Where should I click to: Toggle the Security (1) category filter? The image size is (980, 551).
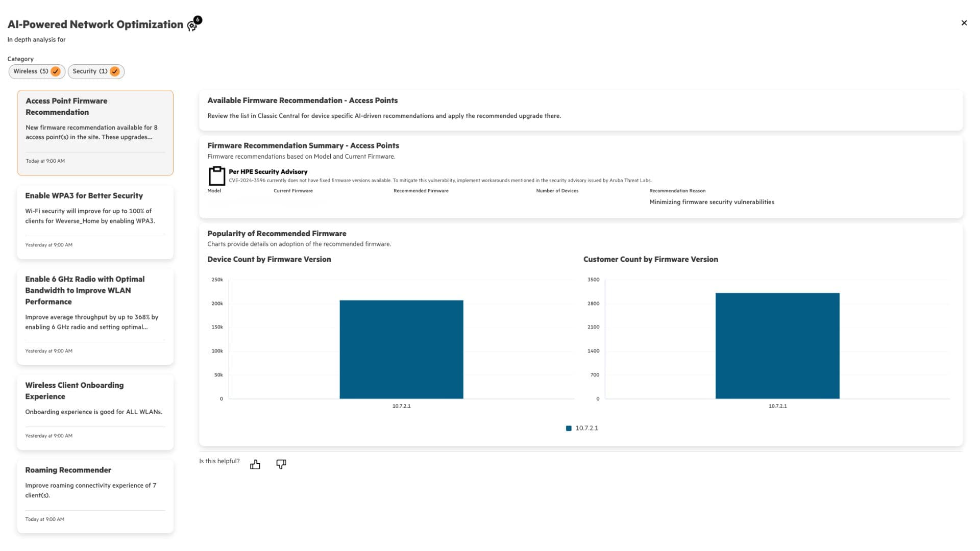coord(90,71)
